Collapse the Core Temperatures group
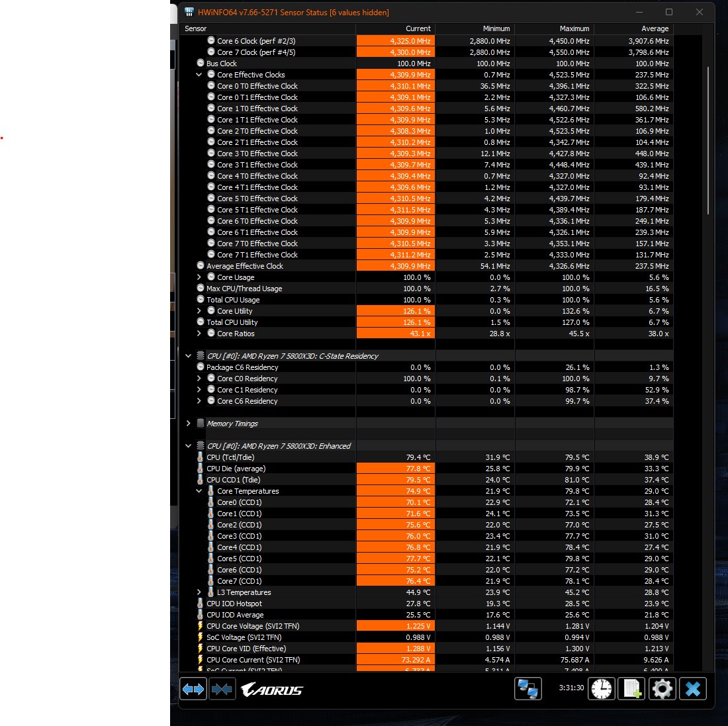Viewport: 728px width, 726px height. click(x=199, y=491)
